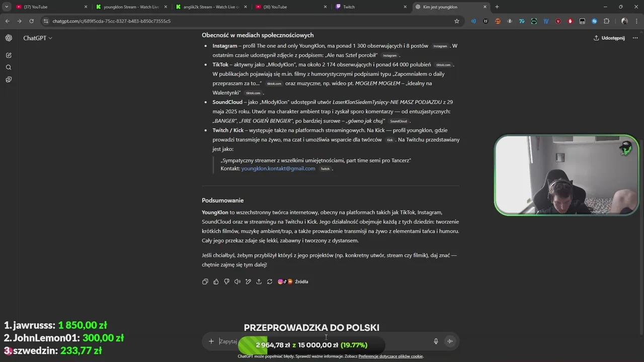Bookmark page with star icon
The height and width of the screenshot is (362, 644).
[457, 21]
